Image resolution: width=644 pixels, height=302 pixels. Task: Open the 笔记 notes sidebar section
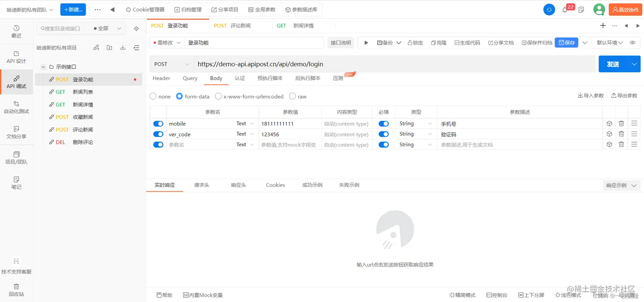pos(16,183)
